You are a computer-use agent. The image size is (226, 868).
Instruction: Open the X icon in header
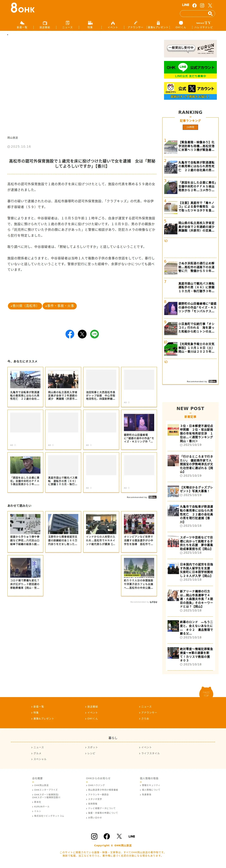210,5
